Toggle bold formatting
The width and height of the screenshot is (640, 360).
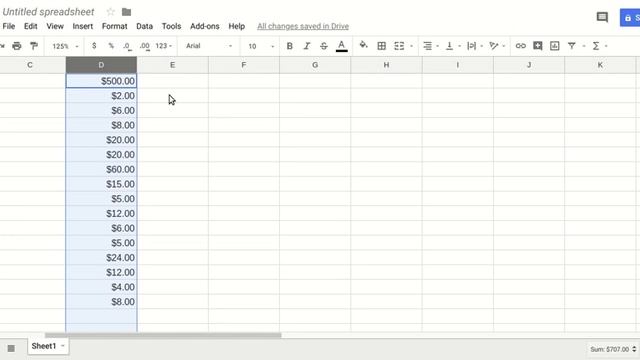[x=289, y=46]
